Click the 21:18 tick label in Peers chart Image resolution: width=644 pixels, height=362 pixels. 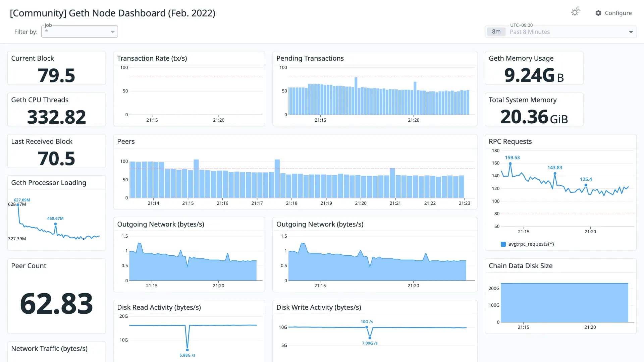coord(291,203)
